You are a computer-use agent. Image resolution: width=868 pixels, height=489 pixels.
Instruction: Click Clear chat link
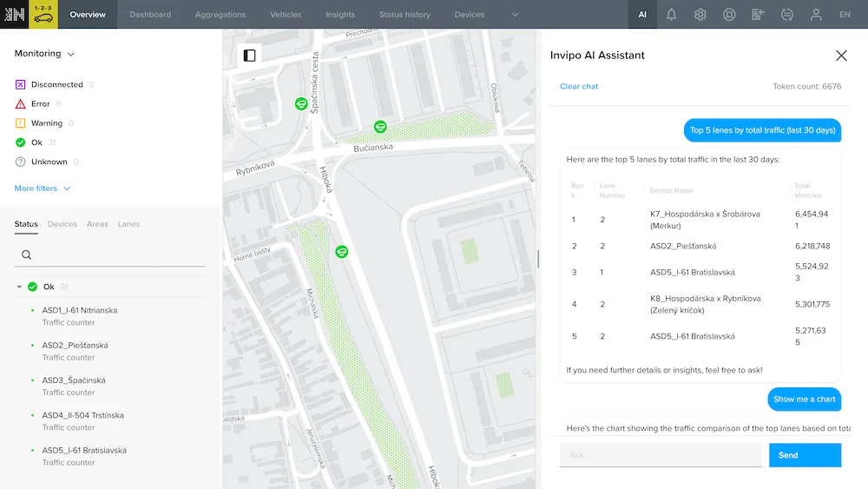click(x=579, y=86)
